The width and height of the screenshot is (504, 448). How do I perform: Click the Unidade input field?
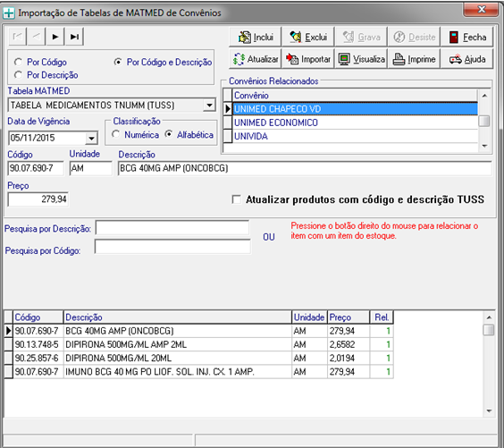point(90,168)
